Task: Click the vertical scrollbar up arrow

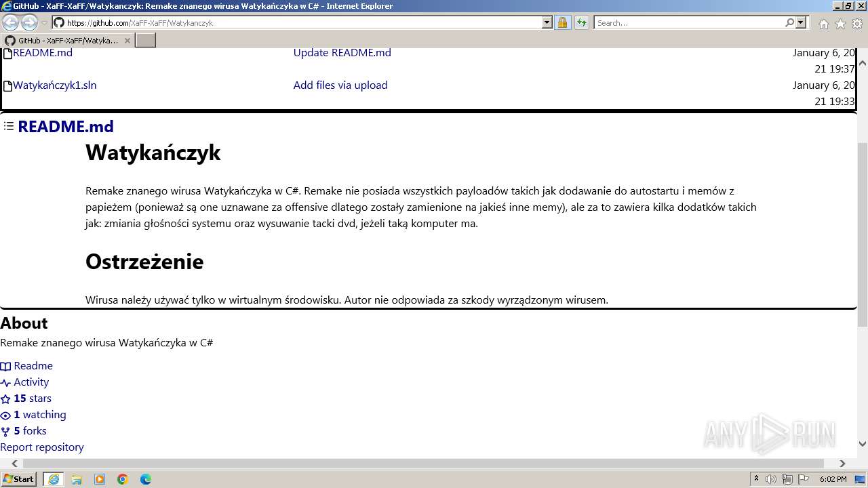Action: click(863, 63)
